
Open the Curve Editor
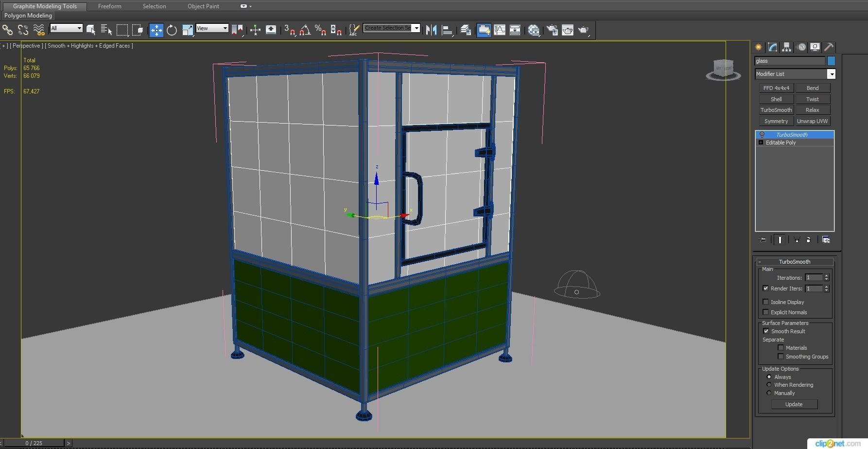click(x=500, y=30)
